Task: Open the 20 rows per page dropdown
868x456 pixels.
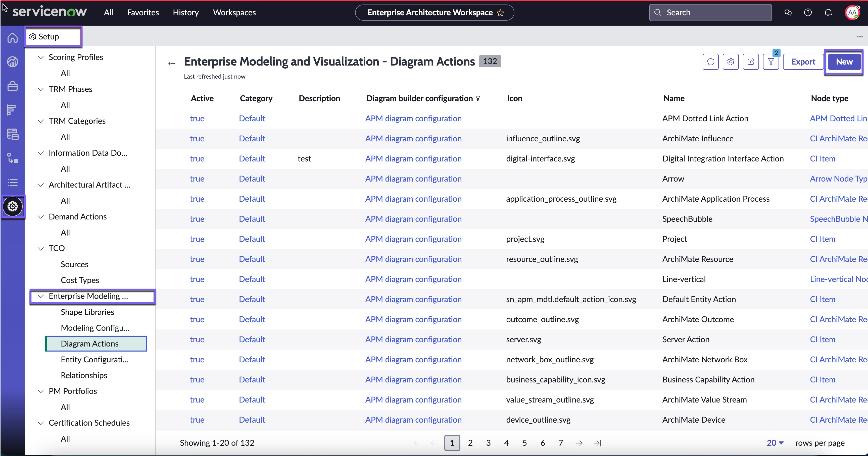Action: 775,443
